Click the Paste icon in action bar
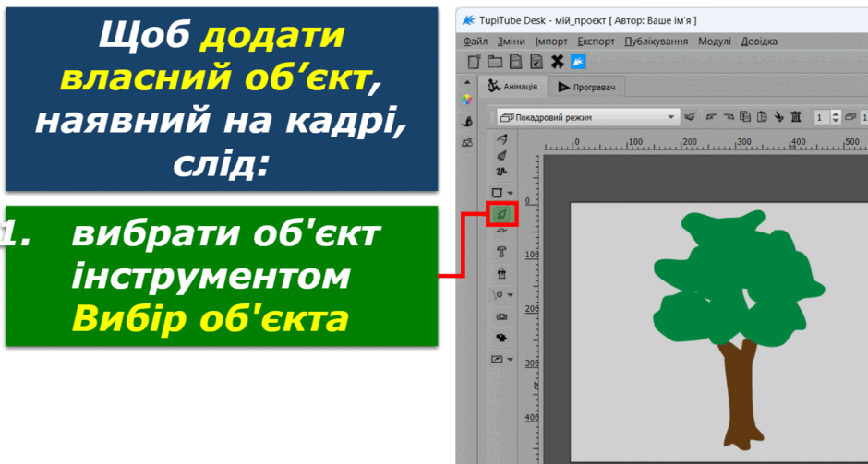 click(762, 116)
